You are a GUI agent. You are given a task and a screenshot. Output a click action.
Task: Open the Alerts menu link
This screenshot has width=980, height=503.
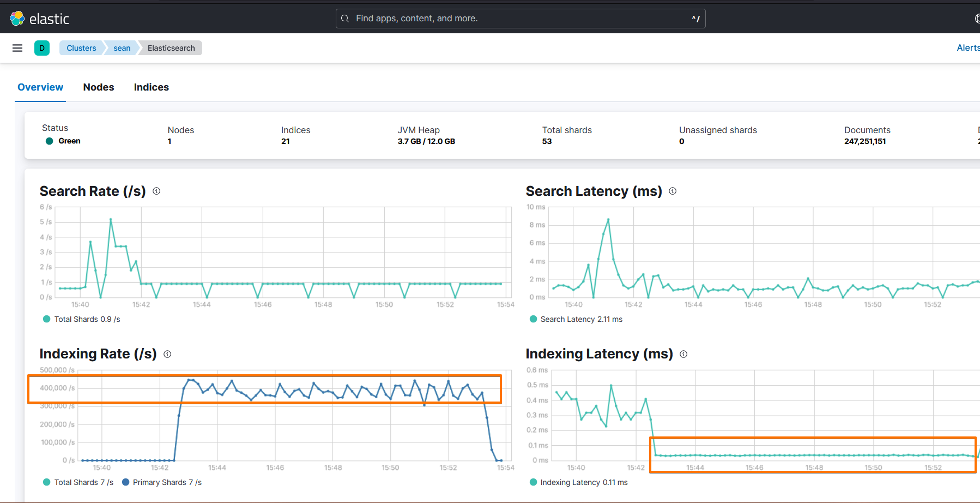968,48
